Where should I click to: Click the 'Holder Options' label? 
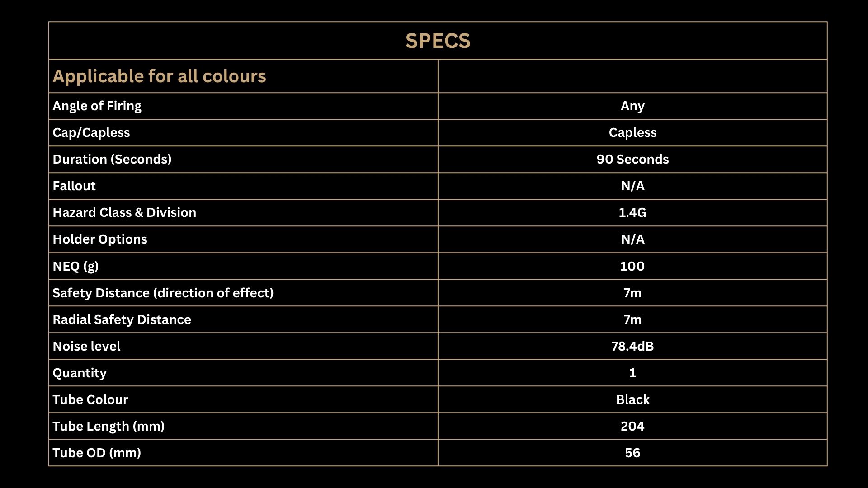point(100,239)
